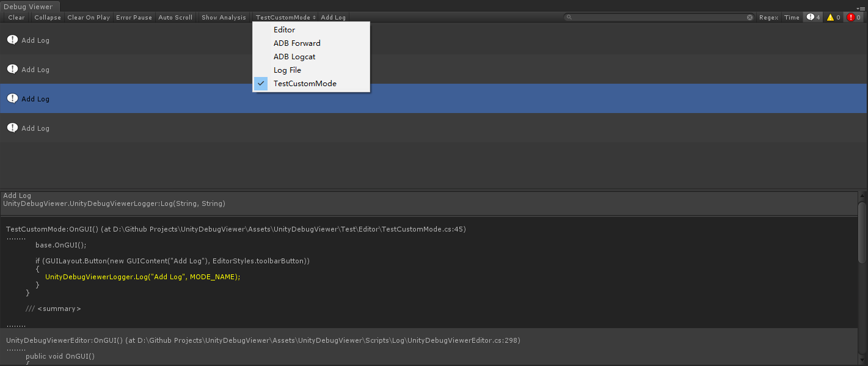Click the info icon of the highlighted log entry
Viewport: 868px width, 366px height.
pos(12,98)
